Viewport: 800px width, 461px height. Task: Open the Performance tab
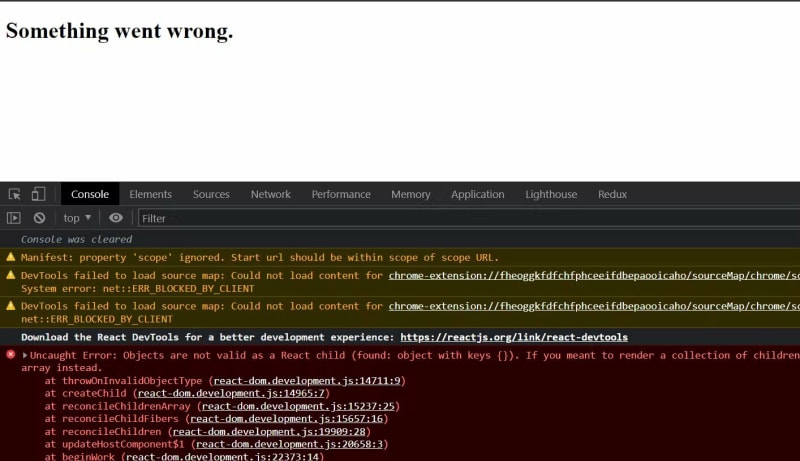(x=341, y=194)
